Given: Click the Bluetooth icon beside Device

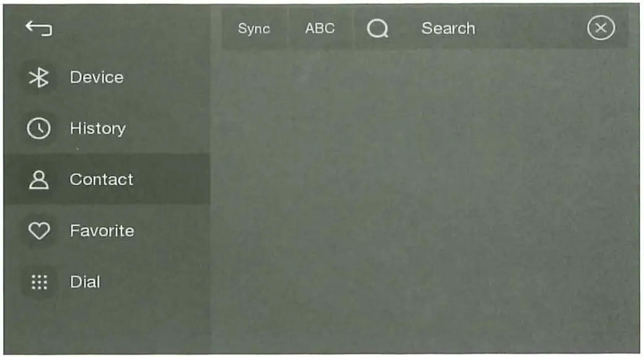Looking at the screenshot, I should click(39, 77).
